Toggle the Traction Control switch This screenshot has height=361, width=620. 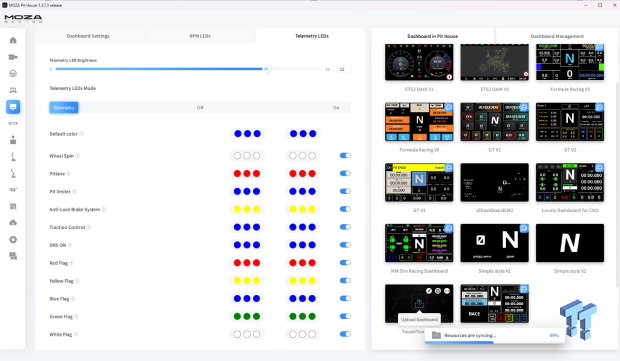pyautogui.click(x=345, y=227)
